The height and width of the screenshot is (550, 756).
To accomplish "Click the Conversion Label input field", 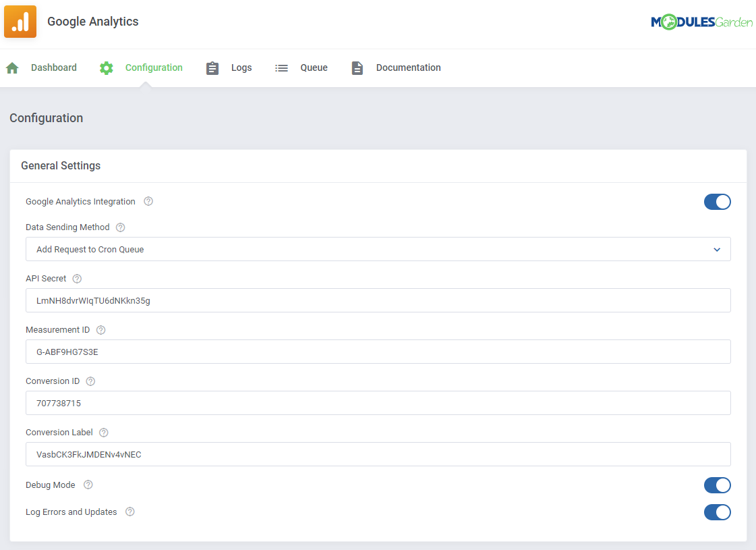I will click(x=378, y=454).
